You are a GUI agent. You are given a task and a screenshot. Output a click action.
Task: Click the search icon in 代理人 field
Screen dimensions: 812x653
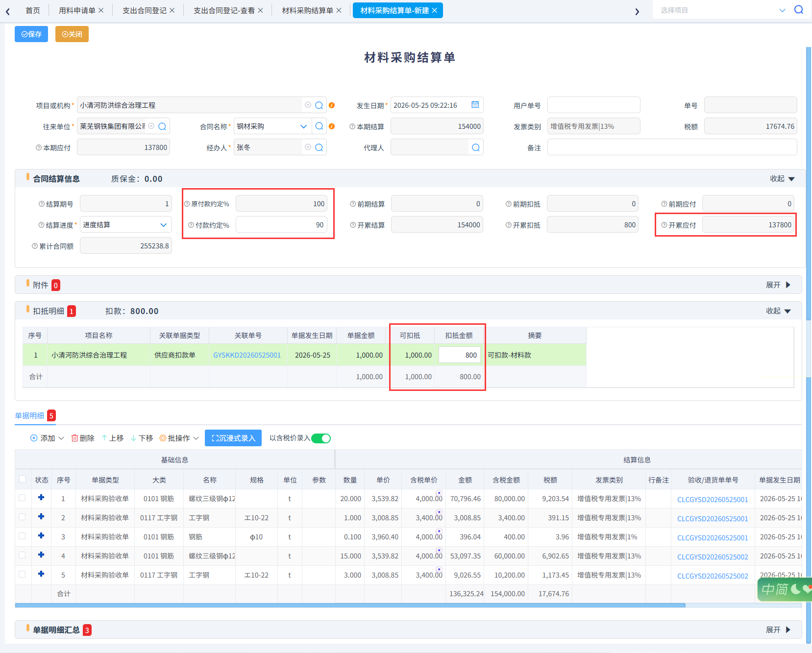476,147
